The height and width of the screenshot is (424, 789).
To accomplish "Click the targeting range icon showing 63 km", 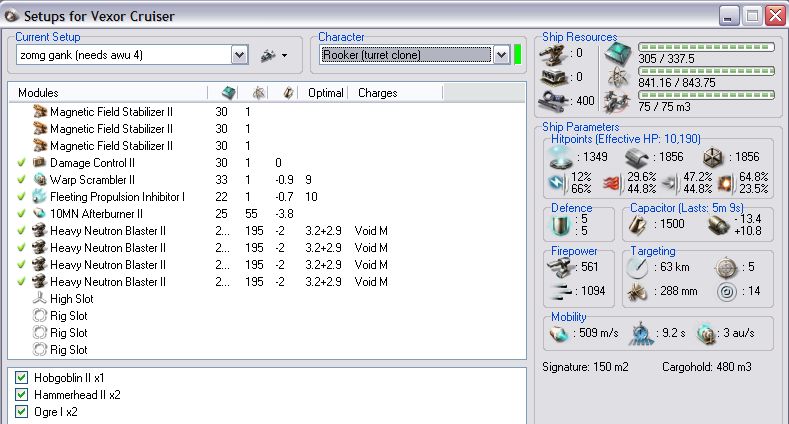I will 637,268.
